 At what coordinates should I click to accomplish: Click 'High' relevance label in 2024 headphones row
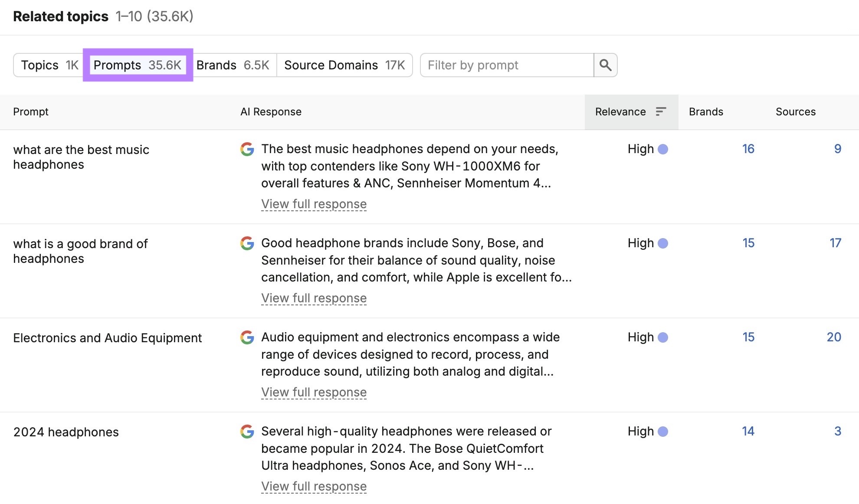pyautogui.click(x=640, y=432)
